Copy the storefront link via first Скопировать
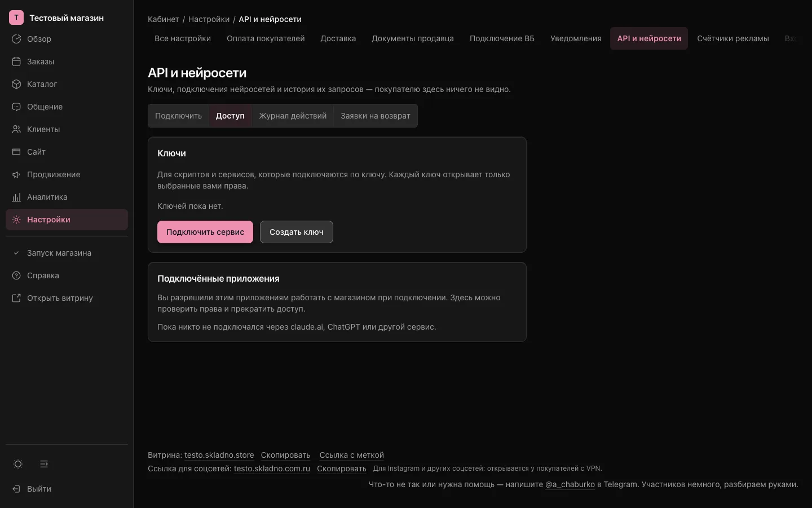The height and width of the screenshot is (508, 812). click(286, 455)
